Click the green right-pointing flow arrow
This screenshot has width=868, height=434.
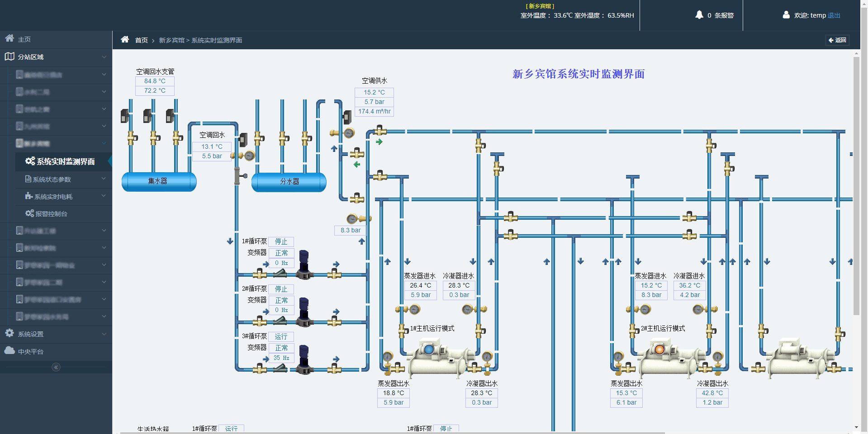(379, 142)
